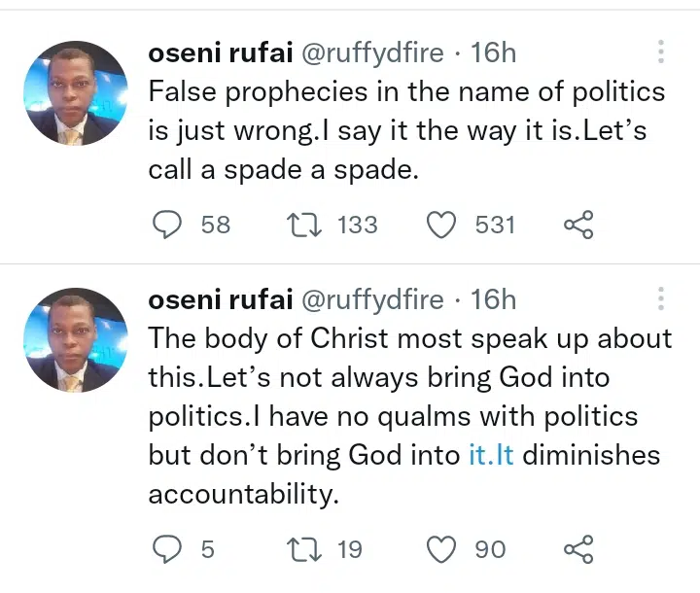Open the it.It link in second tweet

(491, 455)
